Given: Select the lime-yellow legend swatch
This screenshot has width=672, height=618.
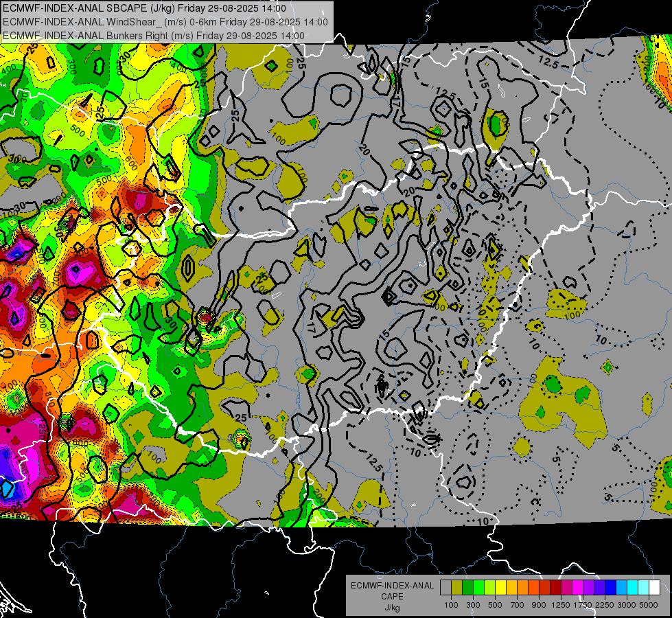Looking at the screenshot, I should [490, 588].
